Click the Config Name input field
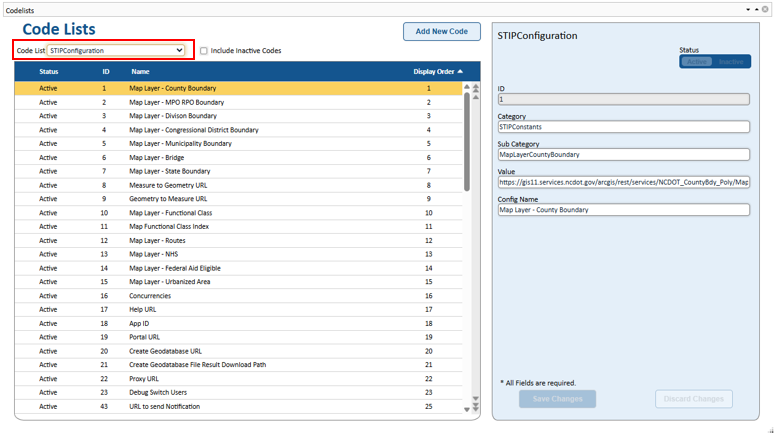This screenshot has width=774, height=434. point(623,210)
